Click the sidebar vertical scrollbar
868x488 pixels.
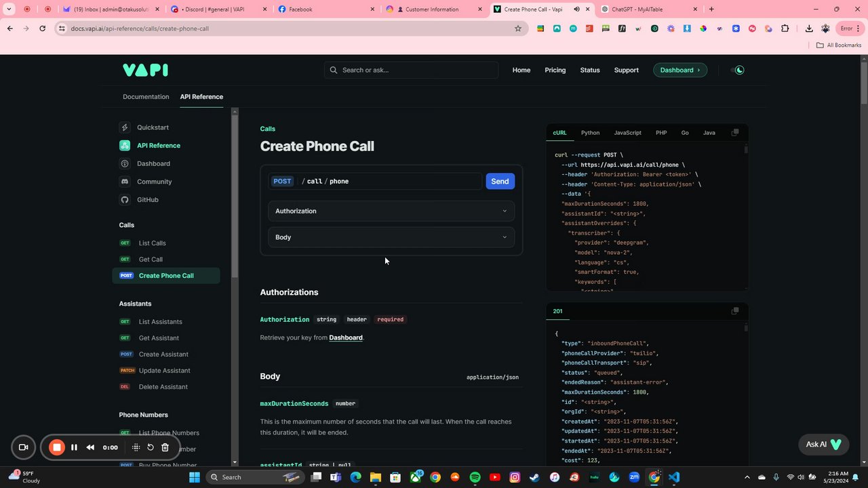pos(235,197)
